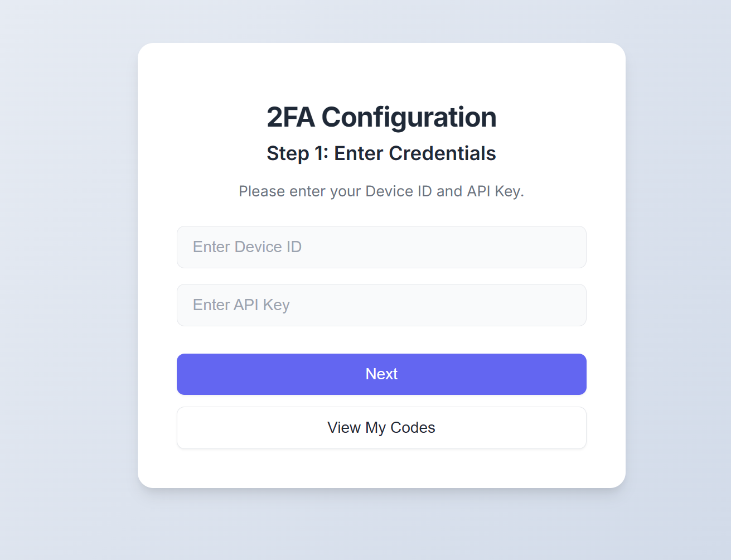Image resolution: width=731 pixels, height=560 pixels.
Task: Submit credentials using the purple Next button
Action: click(x=381, y=374)
